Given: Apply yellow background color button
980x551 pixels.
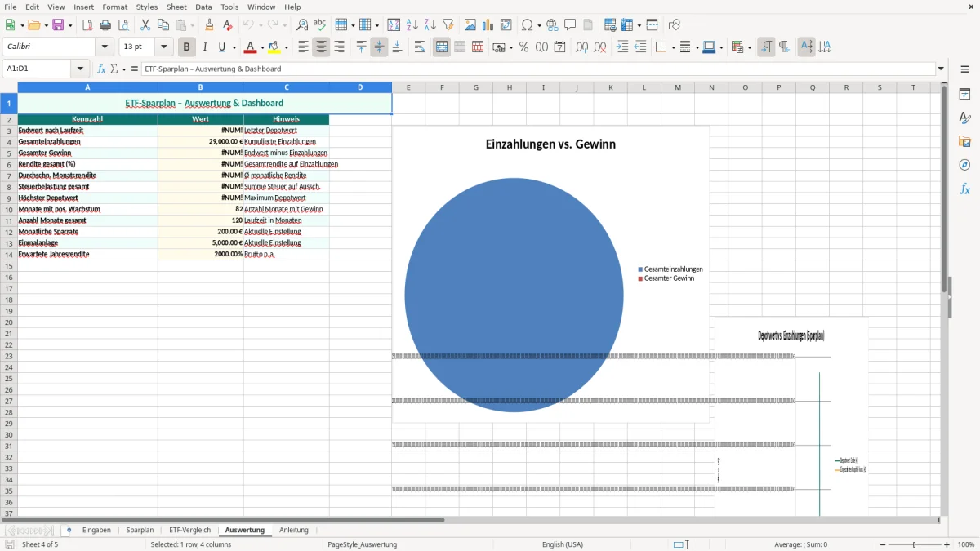Looking at the screenshot, I should click(x=274, y=47).
